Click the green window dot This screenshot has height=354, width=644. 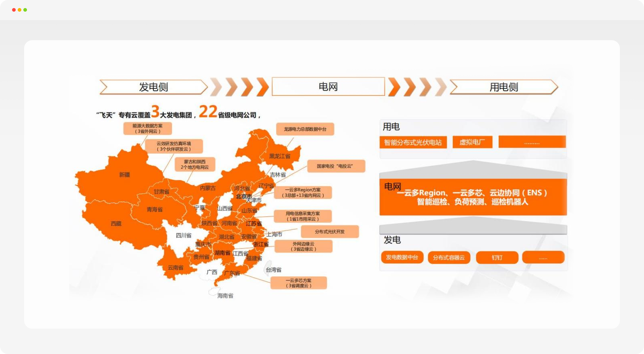click(25, 10)
